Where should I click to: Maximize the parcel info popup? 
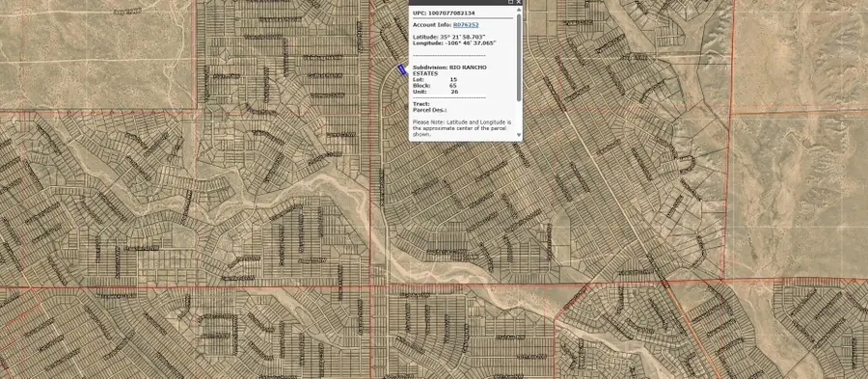pos(511,2)
